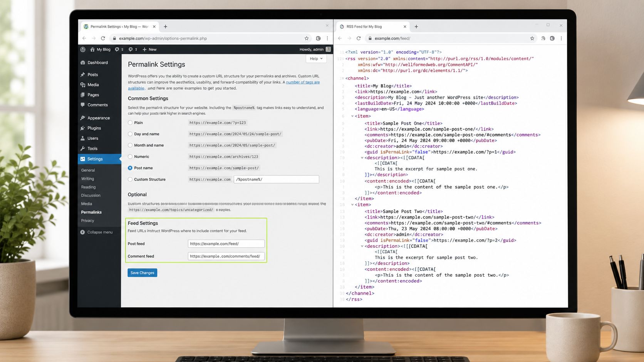Click Sample Post One title in feed

[402, 123]
